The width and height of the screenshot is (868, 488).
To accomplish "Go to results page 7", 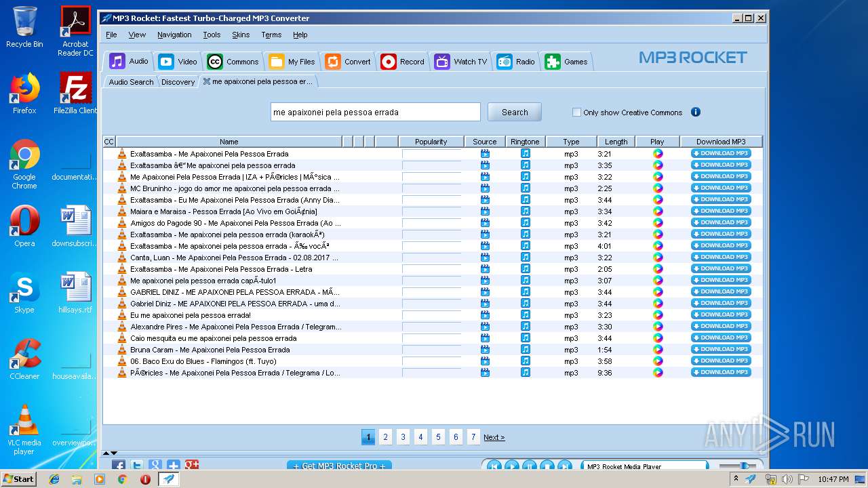I will click(473, 437).
